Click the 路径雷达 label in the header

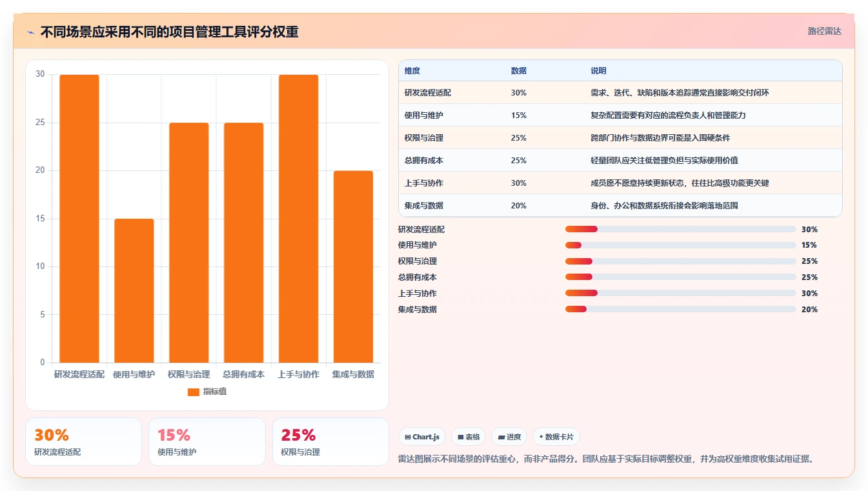tap(824, 31)
